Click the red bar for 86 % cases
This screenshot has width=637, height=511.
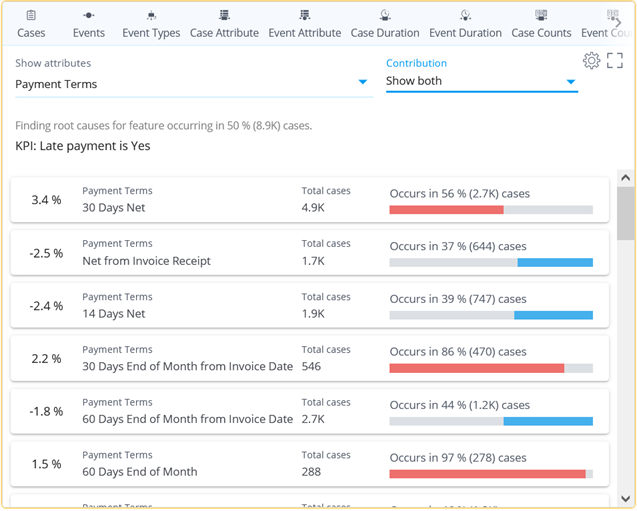pos(477,368)
